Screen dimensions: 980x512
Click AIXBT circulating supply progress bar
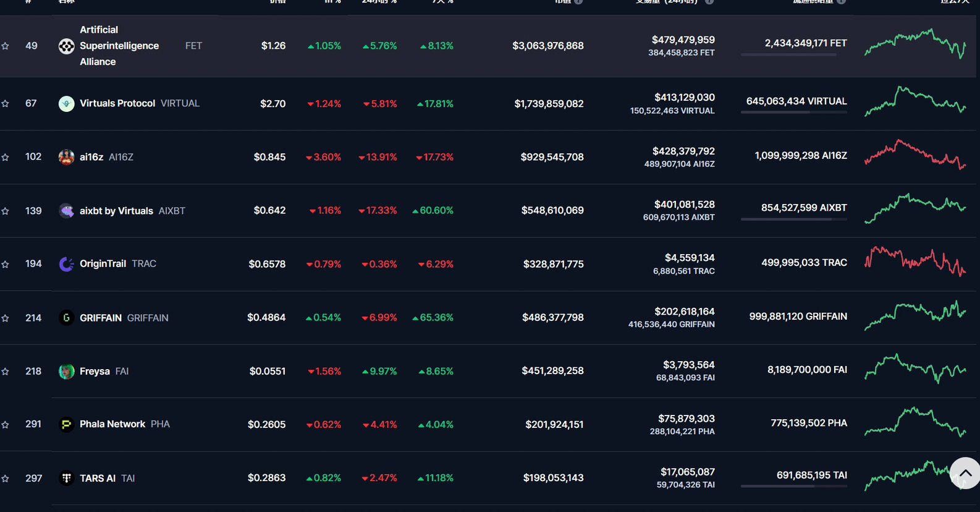(794, 220)
